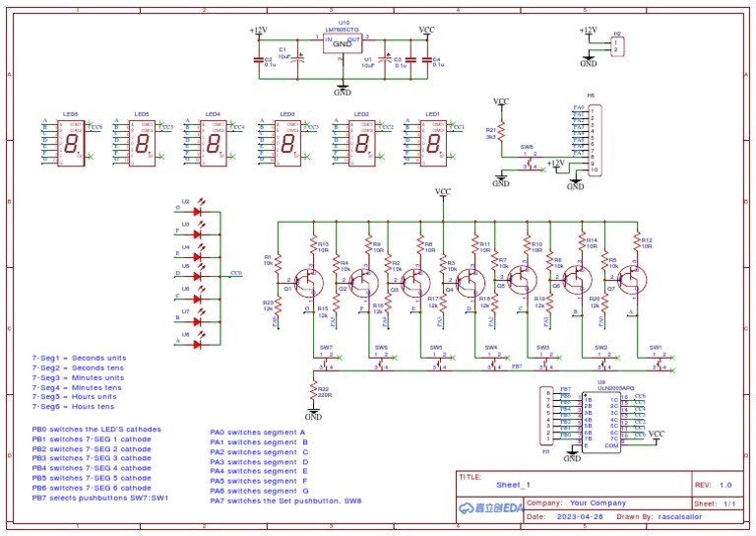Select note '7-Seg6 = Hours tens'
The height and width of the screenshot is (536, 756).
pyautogui.click(x=73, y=407)
